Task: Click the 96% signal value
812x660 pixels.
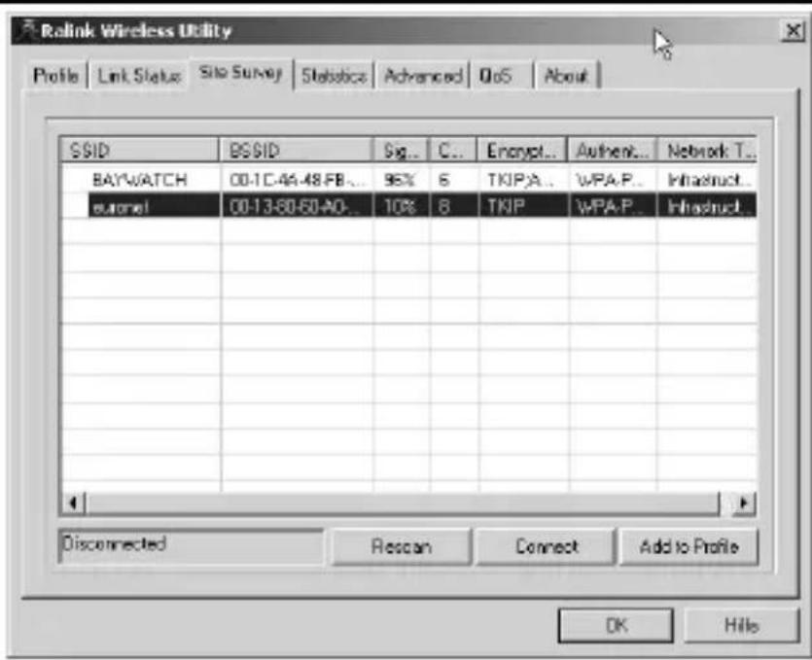Action: click(400, 180)
